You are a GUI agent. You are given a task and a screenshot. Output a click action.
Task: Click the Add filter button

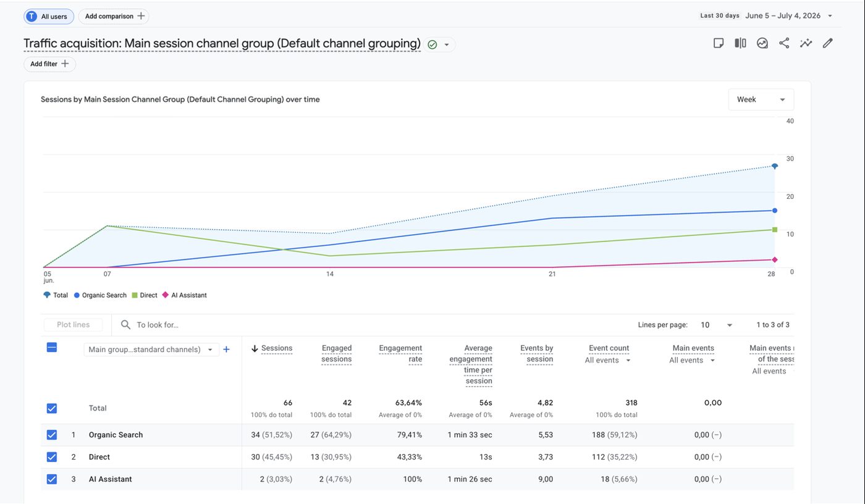(49, 64)
